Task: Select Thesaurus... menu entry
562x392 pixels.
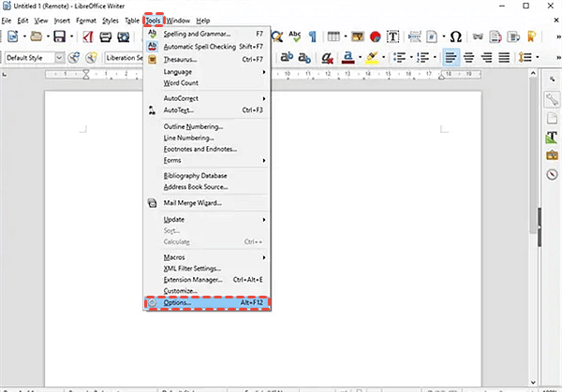Action: pos(207,60)
